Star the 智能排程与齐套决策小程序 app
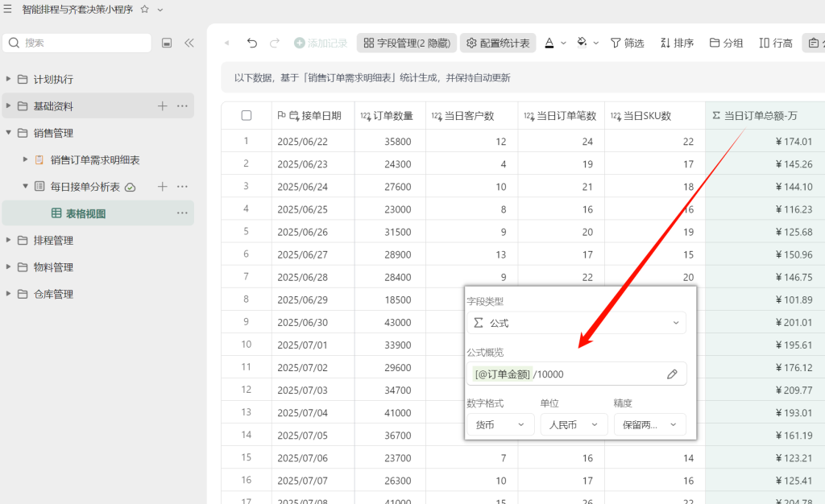The height and width of the screenshot is (504, 825). 145,9
